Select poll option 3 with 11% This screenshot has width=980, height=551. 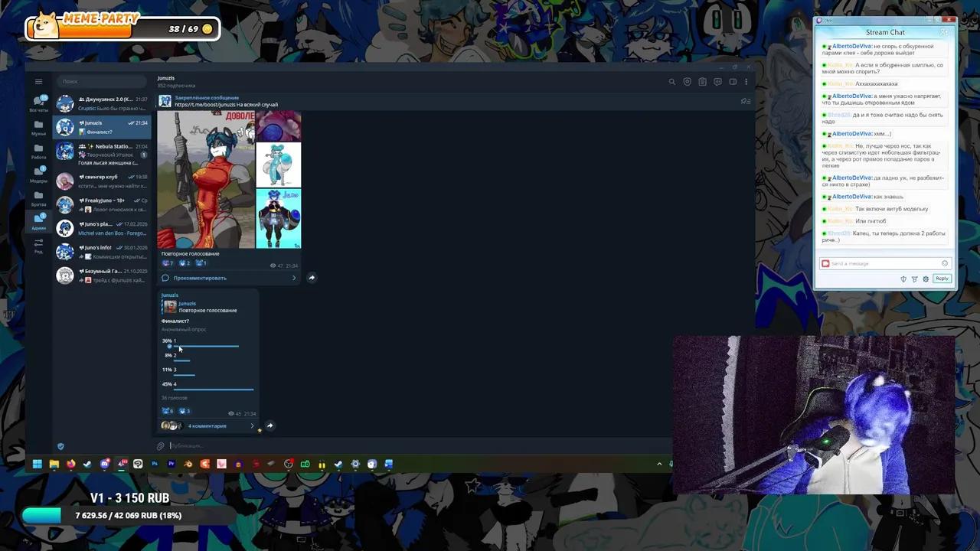(207, 371)
